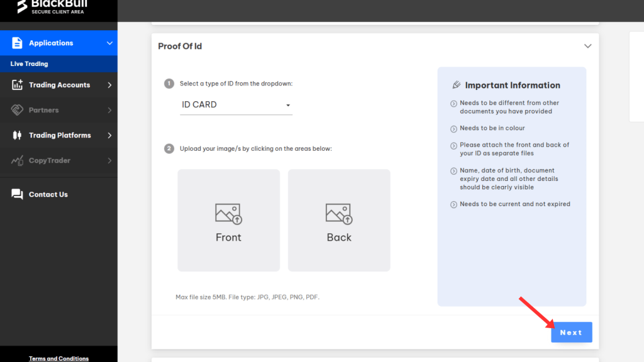This screenshot has width=644, height=362.
Task: Click the Back image upload icon
Action: (x=339, y=214)
